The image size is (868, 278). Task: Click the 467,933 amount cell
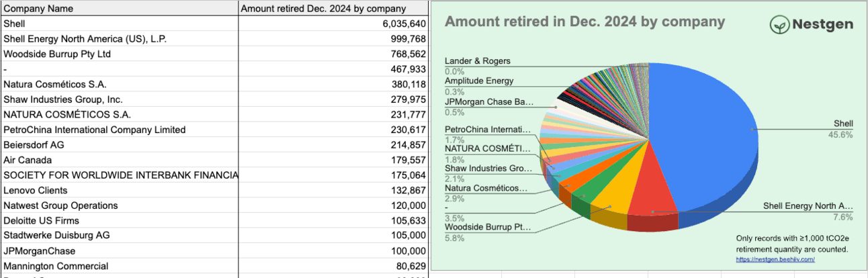coord(334,69)
